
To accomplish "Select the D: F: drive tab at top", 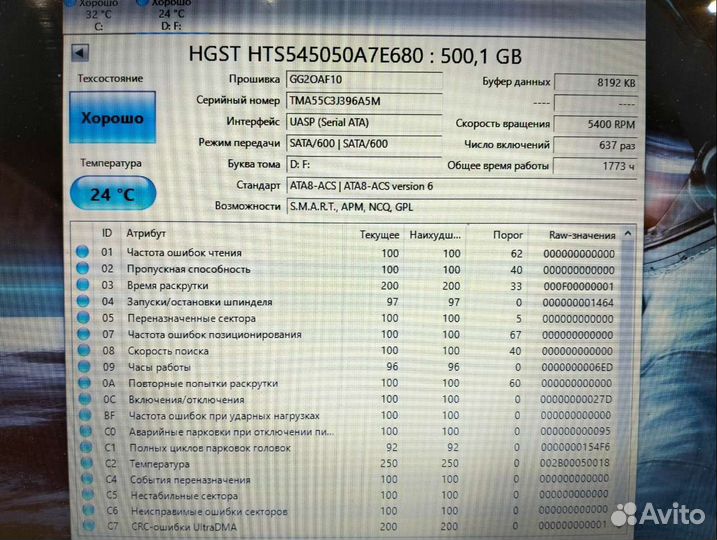I will (171, 15).
